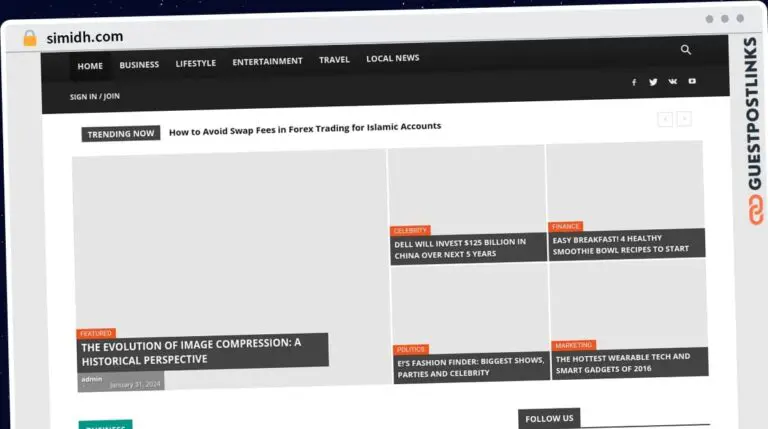Show next trending headline arrow
The width and height of the screenshot is (768, 429).
684,119
